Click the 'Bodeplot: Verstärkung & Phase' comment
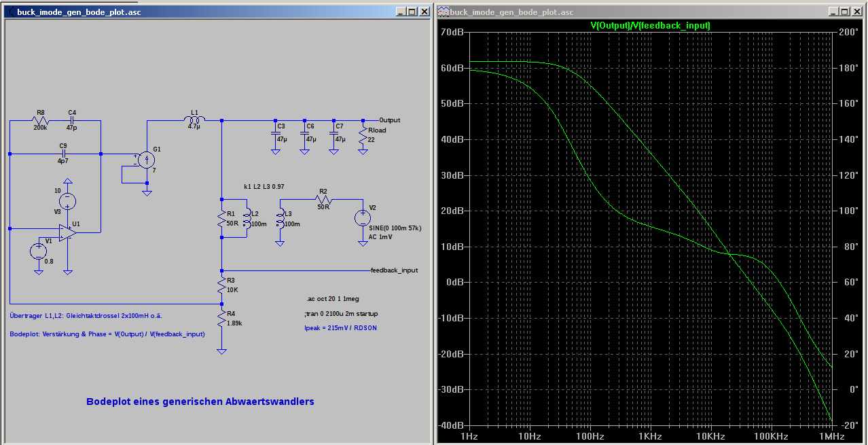This screenshot has height=445, width=868. coord(107,334)
